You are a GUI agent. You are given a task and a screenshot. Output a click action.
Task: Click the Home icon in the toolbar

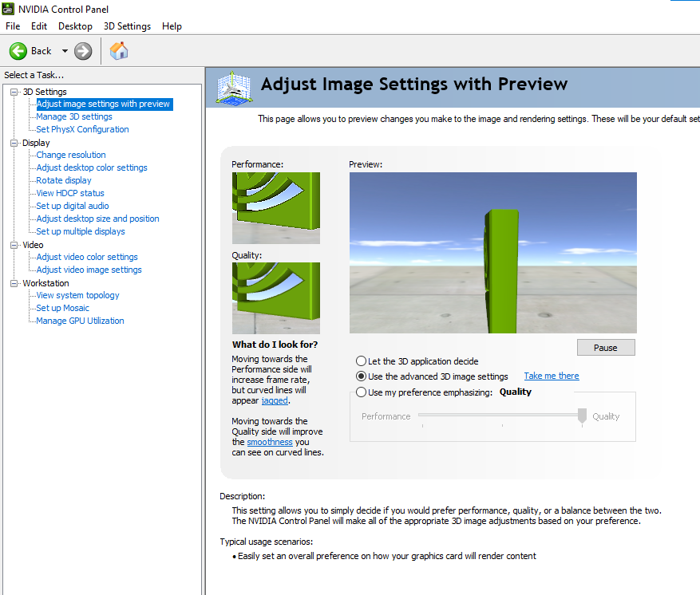pos(118,50)
